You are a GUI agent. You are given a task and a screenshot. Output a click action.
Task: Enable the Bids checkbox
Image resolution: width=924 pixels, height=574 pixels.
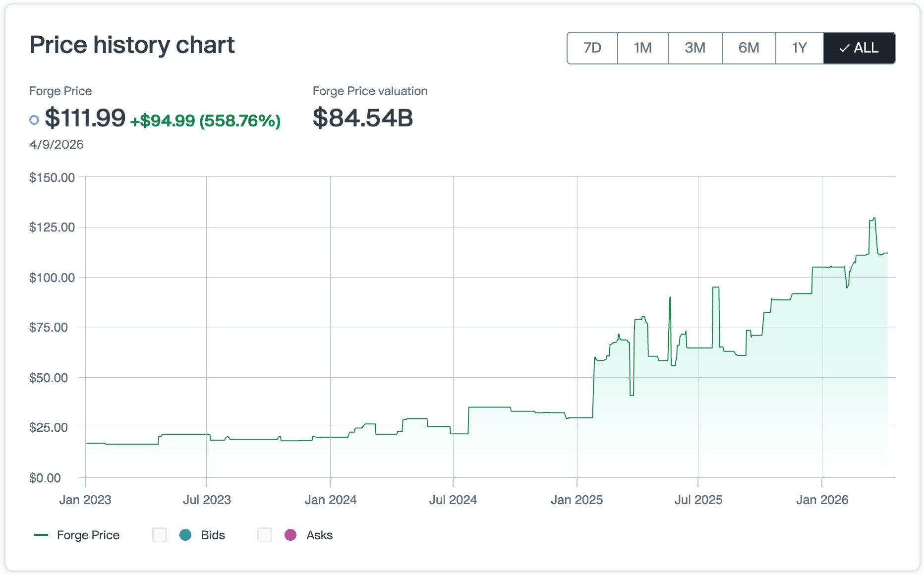[160, 535]
